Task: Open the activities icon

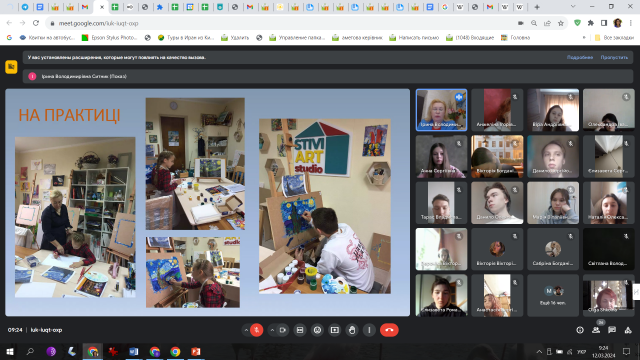Action: pyautogui.click(x=628, y=330)
